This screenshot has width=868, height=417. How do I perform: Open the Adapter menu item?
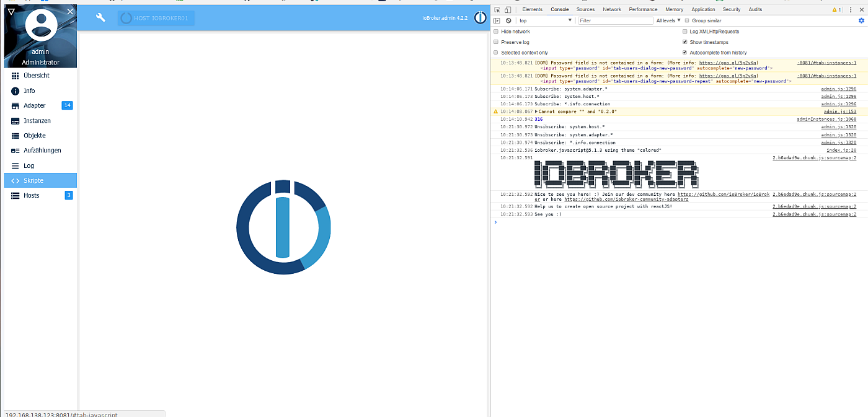(x=40, y=105)
